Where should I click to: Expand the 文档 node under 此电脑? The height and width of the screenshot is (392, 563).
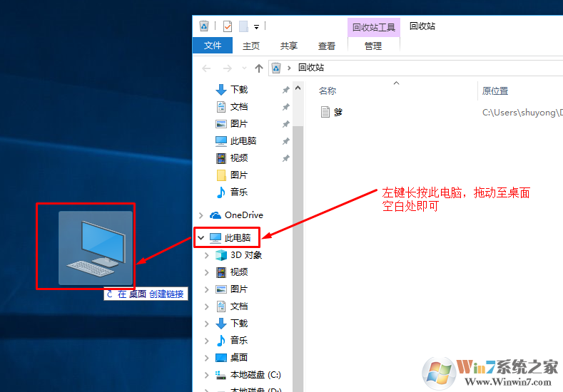click(206, 306)
